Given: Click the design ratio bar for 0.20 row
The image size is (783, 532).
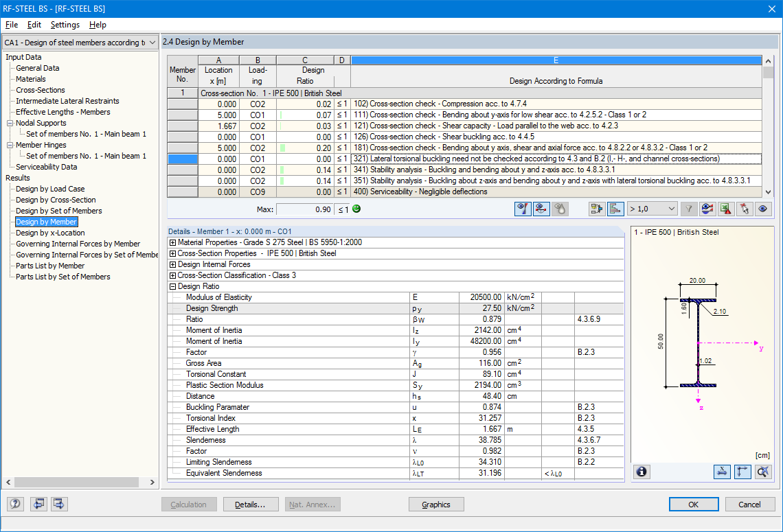Looking at the screenshot, I should click(283, 148).
